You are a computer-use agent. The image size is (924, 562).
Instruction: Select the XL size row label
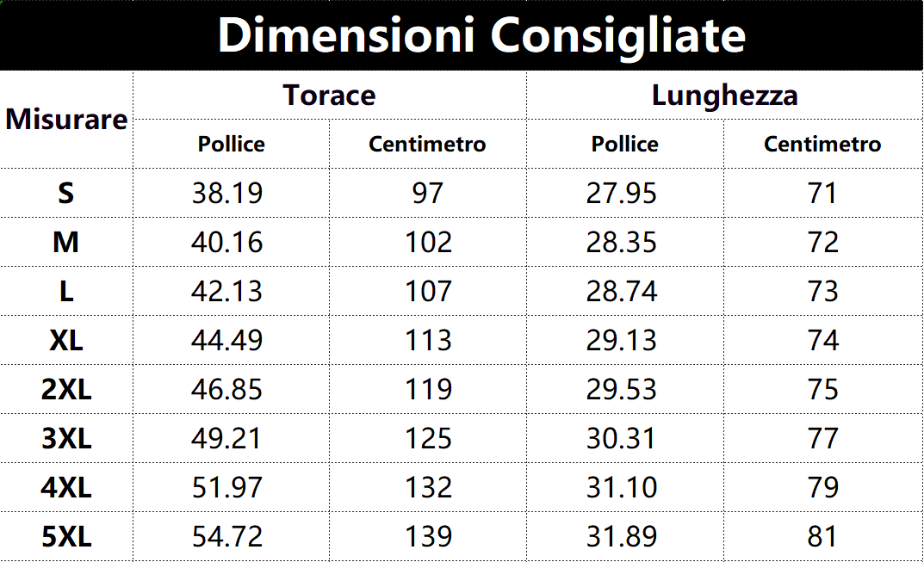tap(66, 341)
